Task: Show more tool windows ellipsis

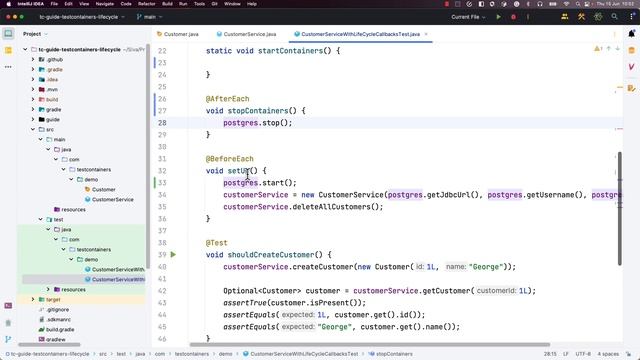Action: point(8,67)
